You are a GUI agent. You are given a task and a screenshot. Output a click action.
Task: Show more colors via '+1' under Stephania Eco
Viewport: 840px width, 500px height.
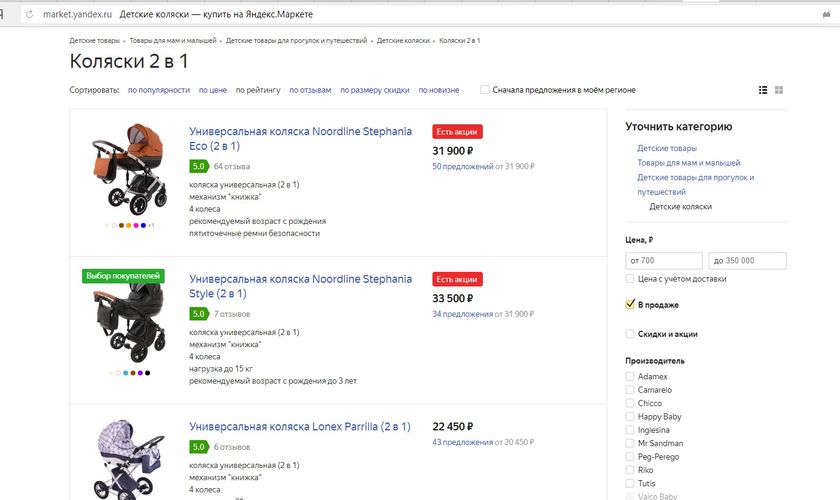pos(151,226)
